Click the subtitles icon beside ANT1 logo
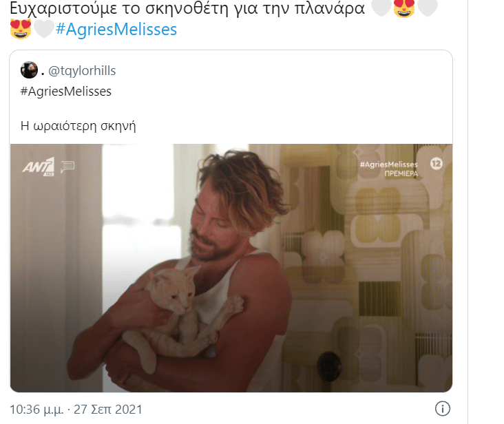Viewport: 504px width, 424px height. click(67, 167)
